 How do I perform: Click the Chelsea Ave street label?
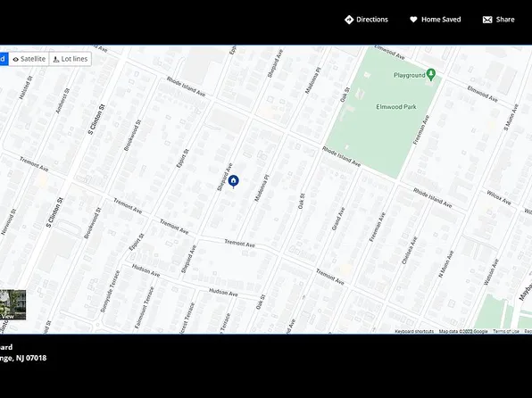(409, 251)
